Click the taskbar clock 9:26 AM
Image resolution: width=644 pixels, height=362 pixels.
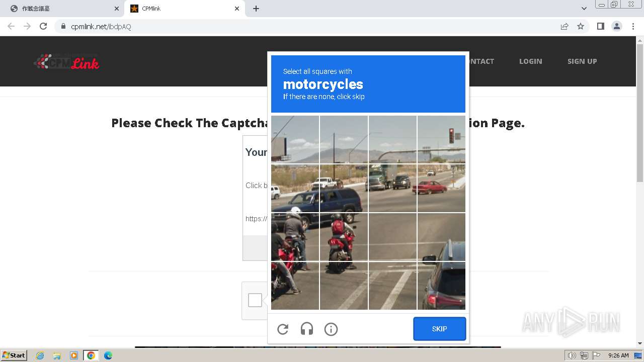pos(618,355)
